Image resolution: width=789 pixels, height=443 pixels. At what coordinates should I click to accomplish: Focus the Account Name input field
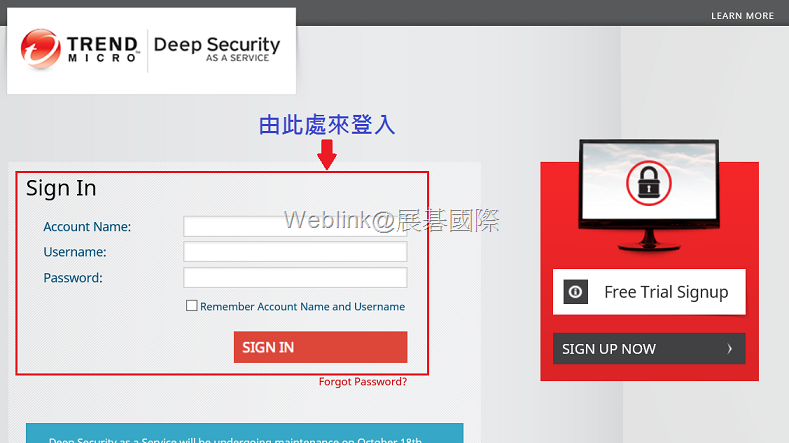point(295,226)
